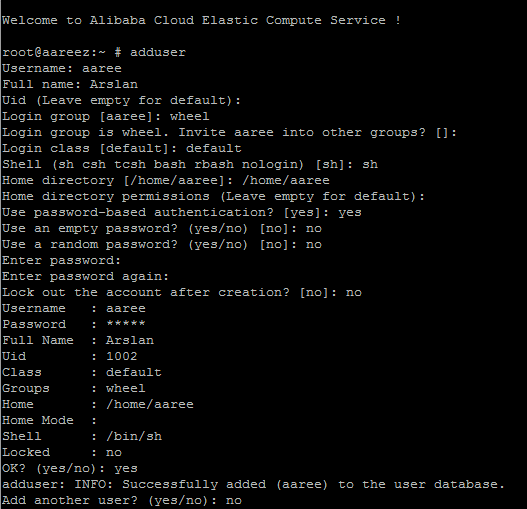Image resolution: width=527 pixels, height=509 pixels.
Task: Click the 'OK? (yes/no): yes' confirmation line
Action: pyautogui.click(x=70, y=469)
